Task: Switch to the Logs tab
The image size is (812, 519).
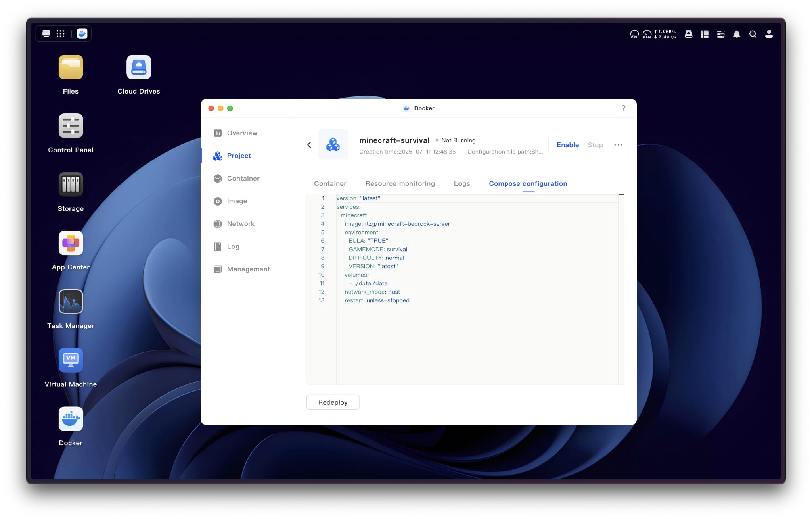Action: (x=462, y=183)
